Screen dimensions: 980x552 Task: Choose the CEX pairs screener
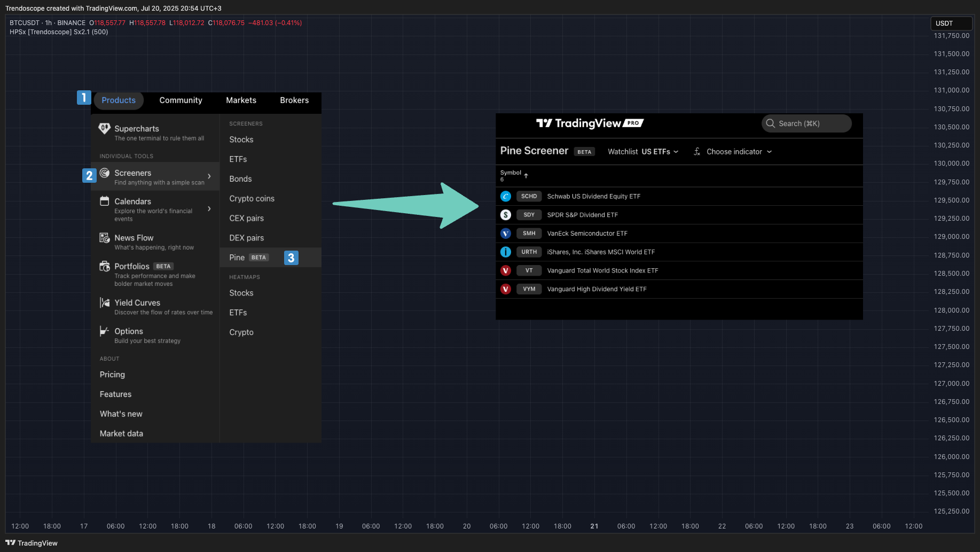247,219
